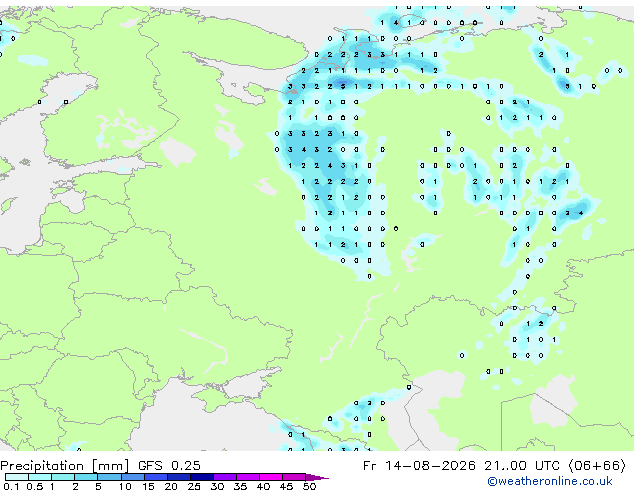634x490 pixels.
Task: Click the '10' legend scale label
Action: tap(125, 486)
